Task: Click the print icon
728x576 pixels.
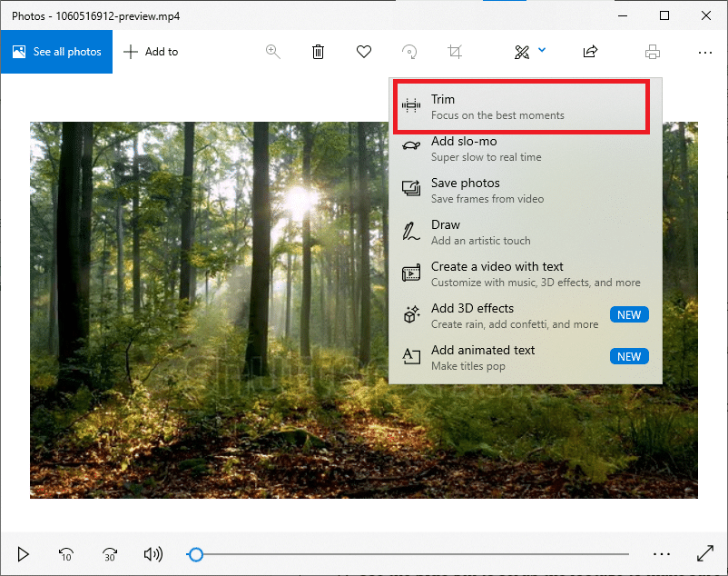Action: 653,52
